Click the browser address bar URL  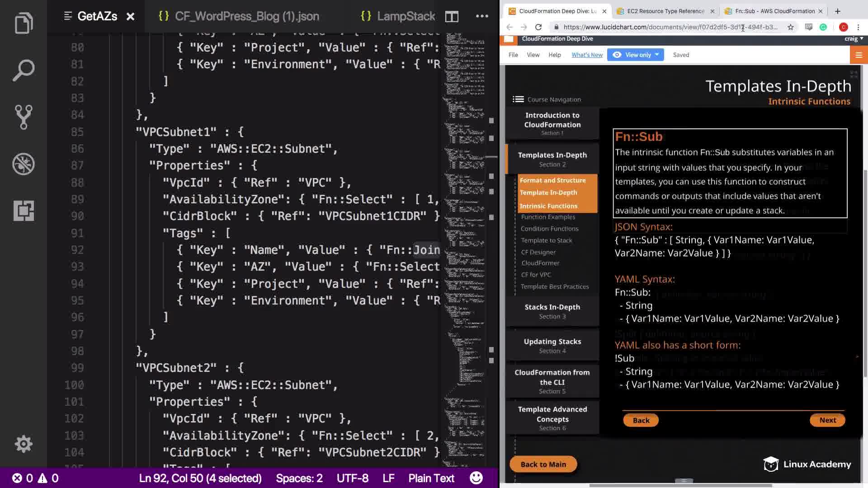[x=669, y=27]
